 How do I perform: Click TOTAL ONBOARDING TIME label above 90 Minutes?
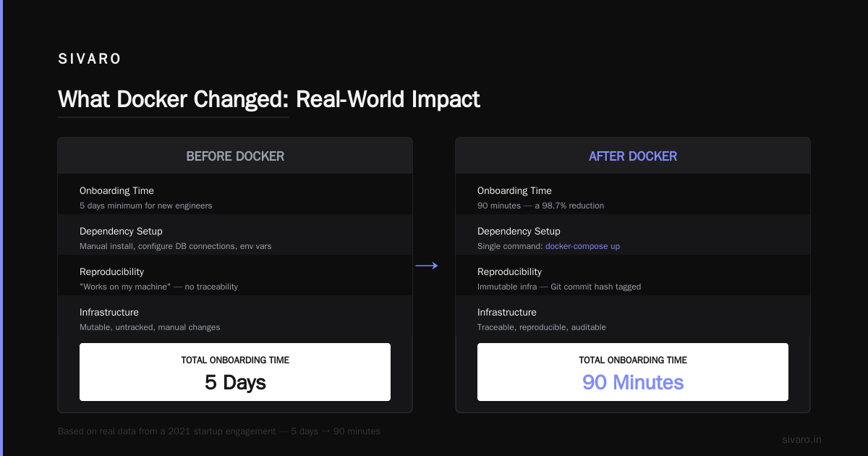(633, 360)
